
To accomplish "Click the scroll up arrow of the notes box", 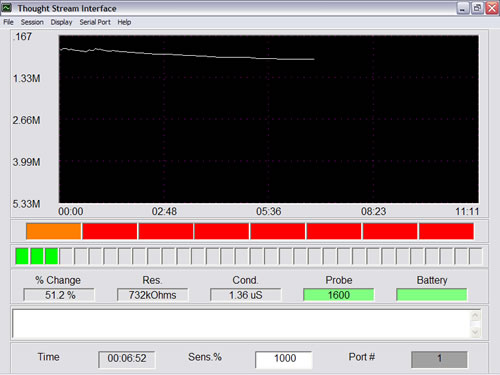I will (475, 316).
